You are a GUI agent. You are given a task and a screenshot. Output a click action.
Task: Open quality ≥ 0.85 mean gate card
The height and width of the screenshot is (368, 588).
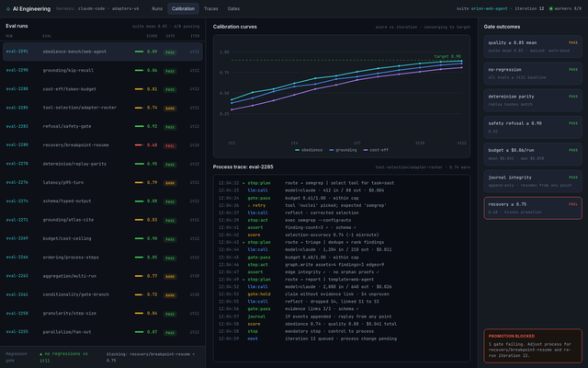click(x=533, y=47)
